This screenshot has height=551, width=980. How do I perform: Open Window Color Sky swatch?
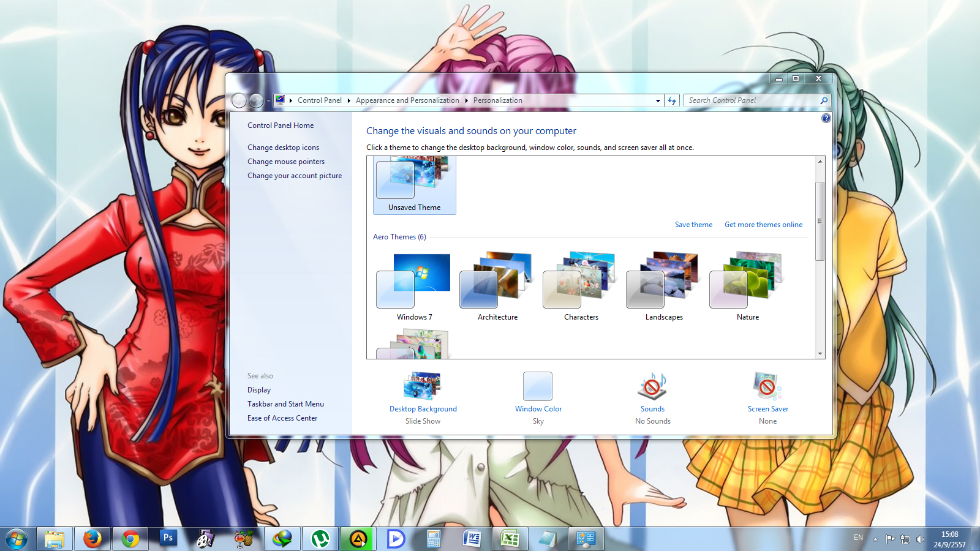point(538,386)
